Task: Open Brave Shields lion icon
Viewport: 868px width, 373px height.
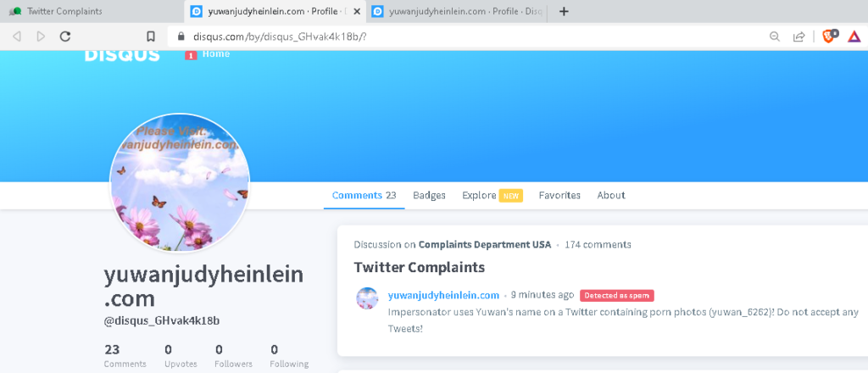Action: 829,36
